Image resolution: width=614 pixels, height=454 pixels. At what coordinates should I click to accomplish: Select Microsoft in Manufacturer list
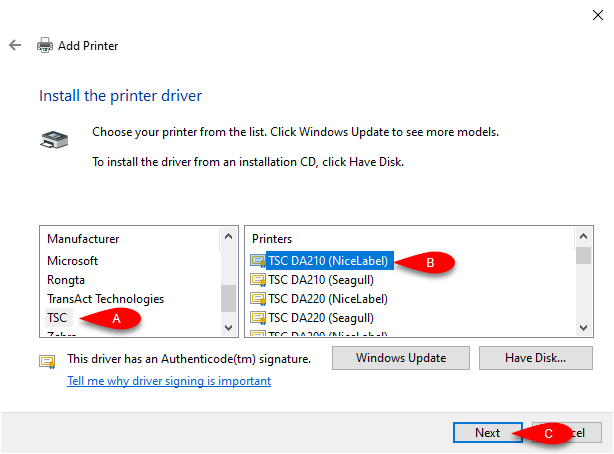(72, 261)
